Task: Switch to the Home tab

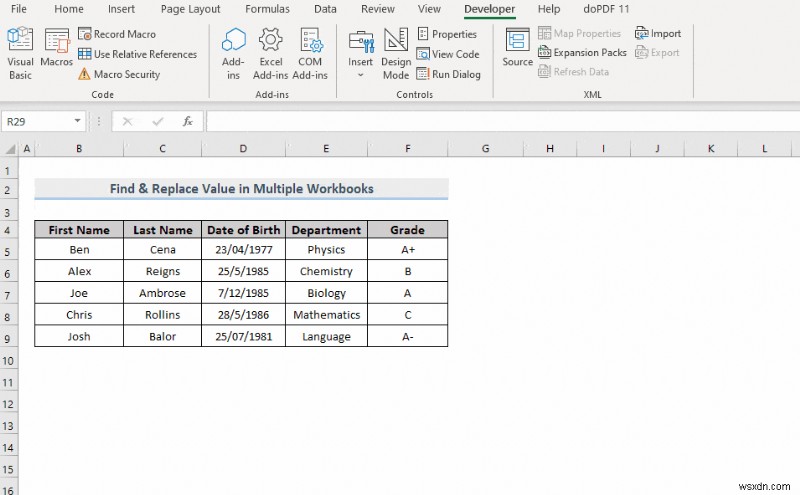Action: click(x=69, y=9)
